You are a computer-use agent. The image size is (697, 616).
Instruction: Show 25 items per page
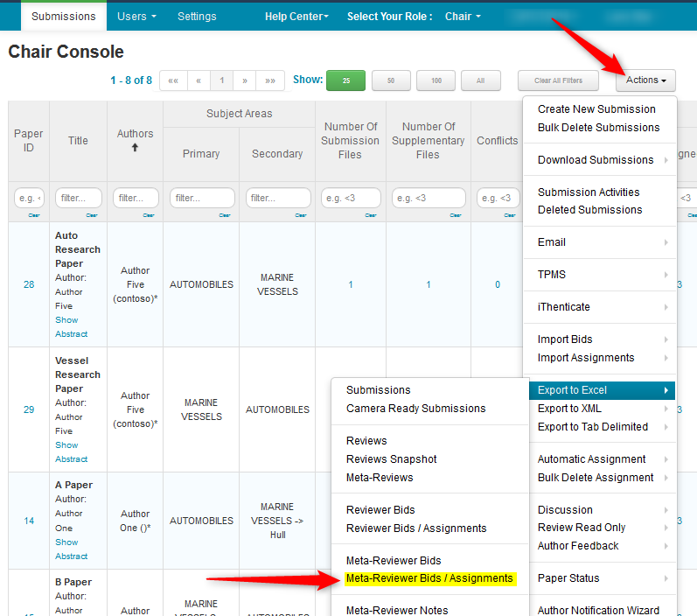[x=345, y=80]
